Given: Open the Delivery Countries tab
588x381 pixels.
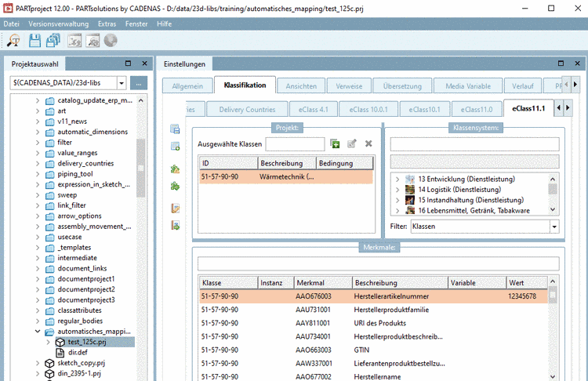Looking at the screenshot, I should point(247,110).
